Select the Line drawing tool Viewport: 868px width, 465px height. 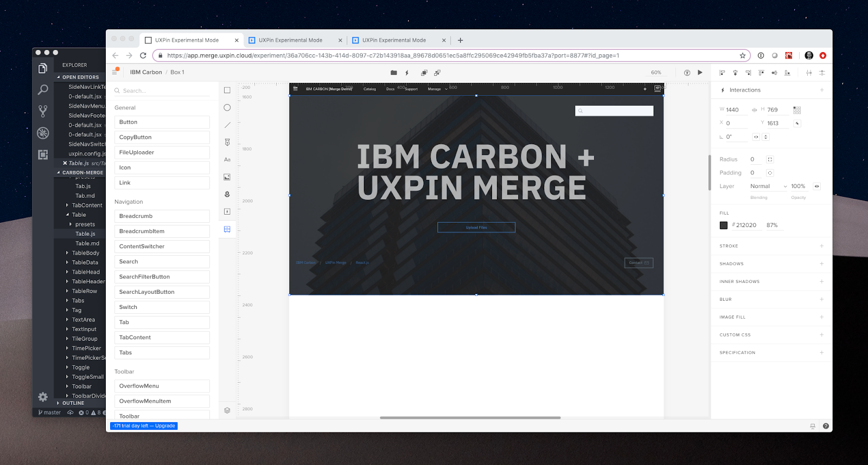coord(227,125)
